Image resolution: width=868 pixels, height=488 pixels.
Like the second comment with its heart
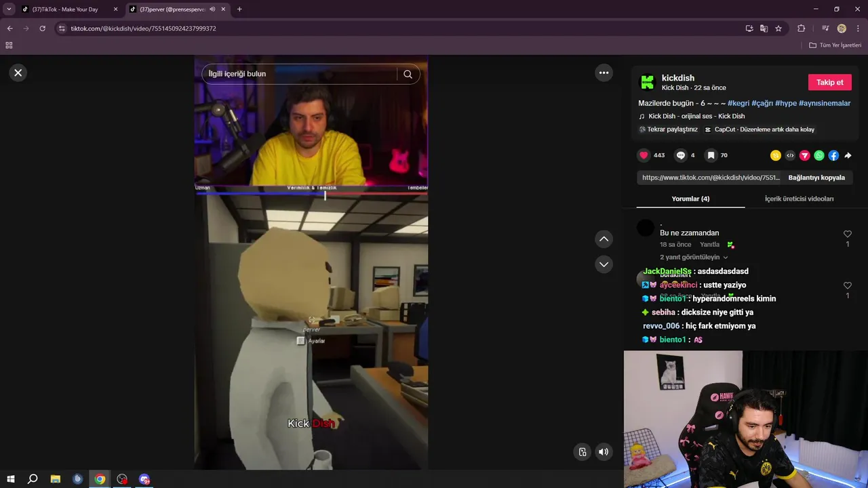coord(847,286)
